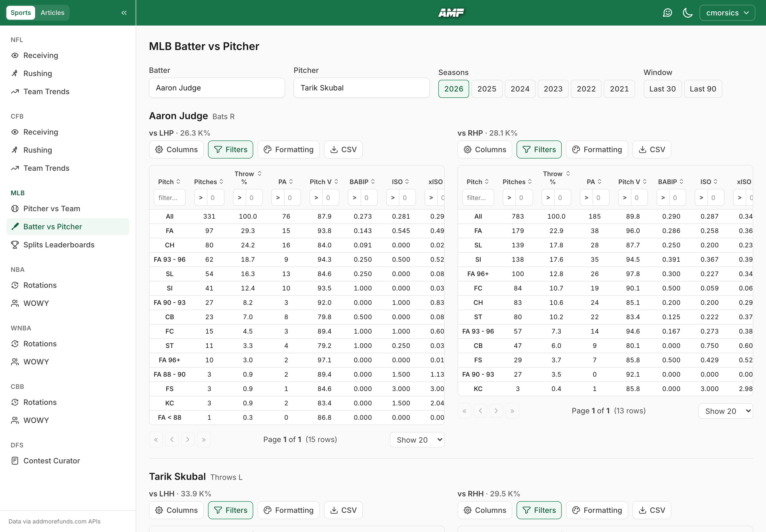Screen dimensions: 766x532
Task: Click the AMF logo
Action: point(451,13)
